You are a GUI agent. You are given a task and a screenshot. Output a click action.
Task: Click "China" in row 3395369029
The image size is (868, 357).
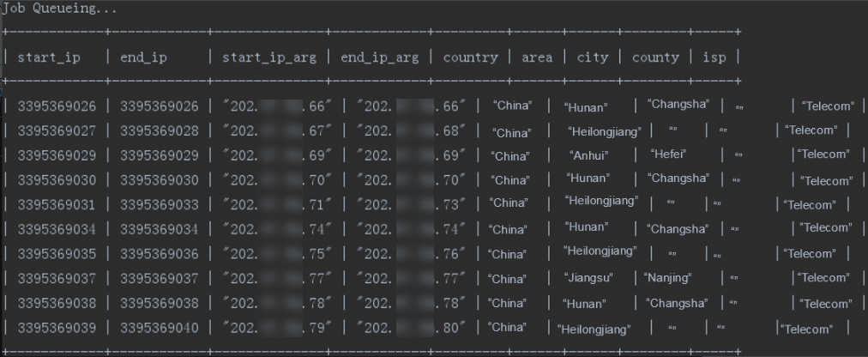(x=509, y=157)
